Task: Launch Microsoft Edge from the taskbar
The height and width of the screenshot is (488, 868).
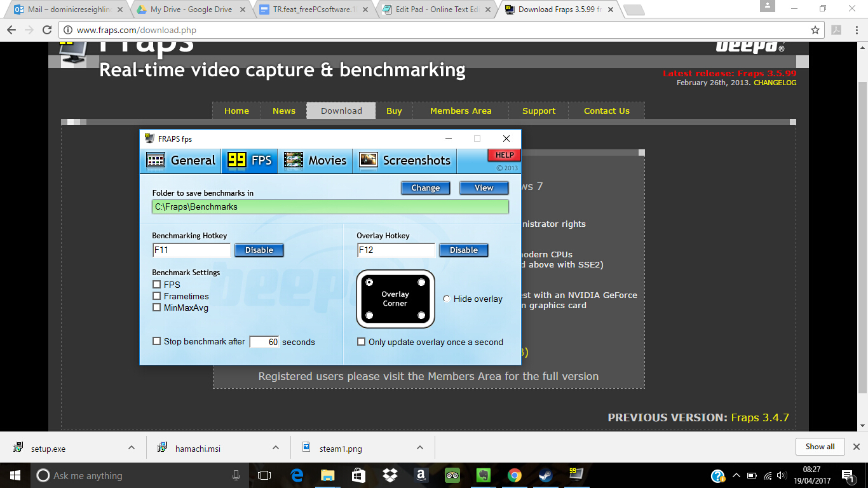Action: coord(297,475)
